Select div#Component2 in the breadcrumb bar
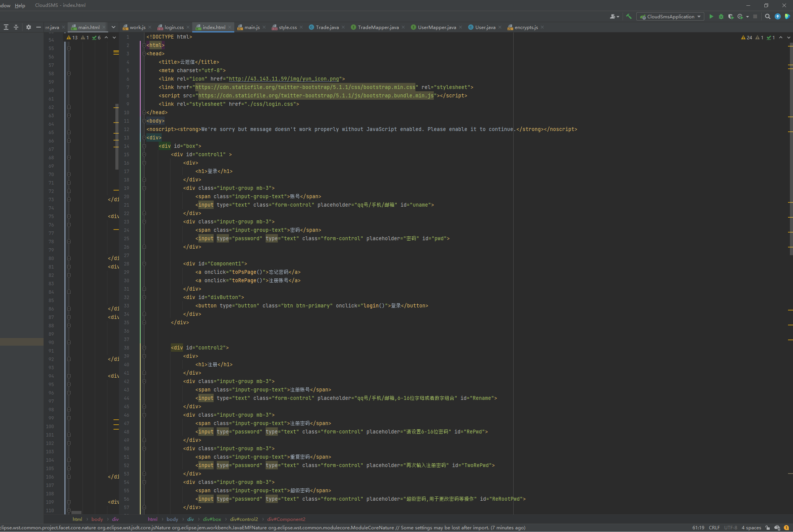 (286, 519)
